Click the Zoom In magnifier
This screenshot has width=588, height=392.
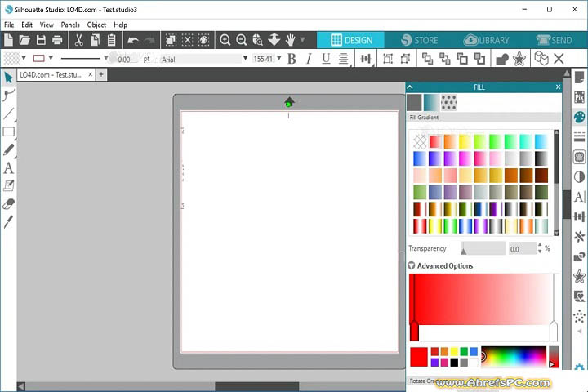tap(225, 40)
